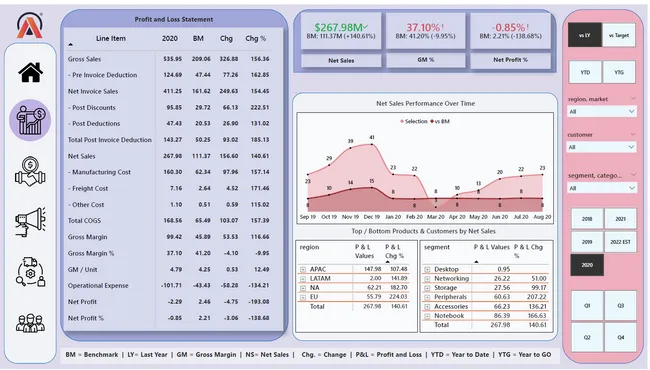Image resolution: width=650 pixels, height=370 pixels.
Task: Select the YTD period button
Action: pos(585,72)
